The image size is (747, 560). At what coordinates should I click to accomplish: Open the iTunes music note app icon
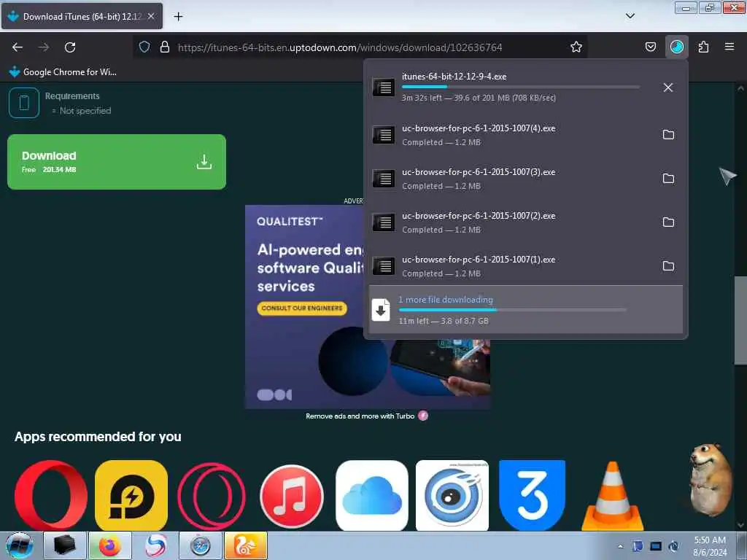292,496
